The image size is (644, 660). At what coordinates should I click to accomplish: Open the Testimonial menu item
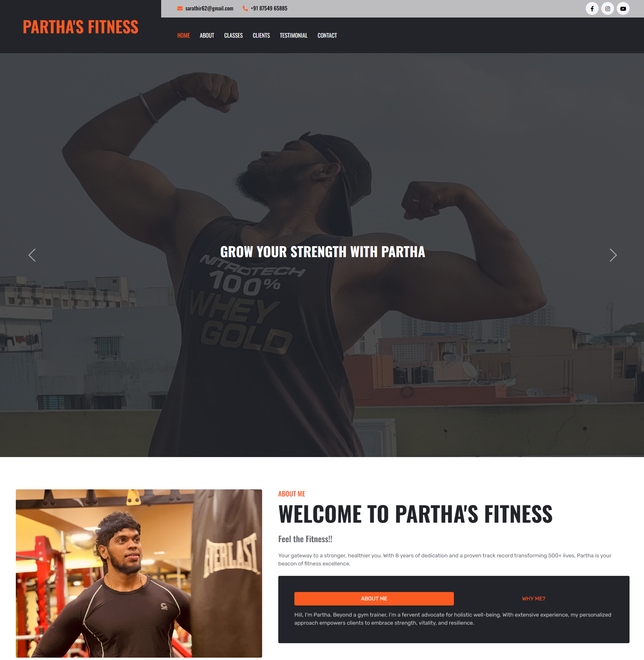tap(294, 36)
